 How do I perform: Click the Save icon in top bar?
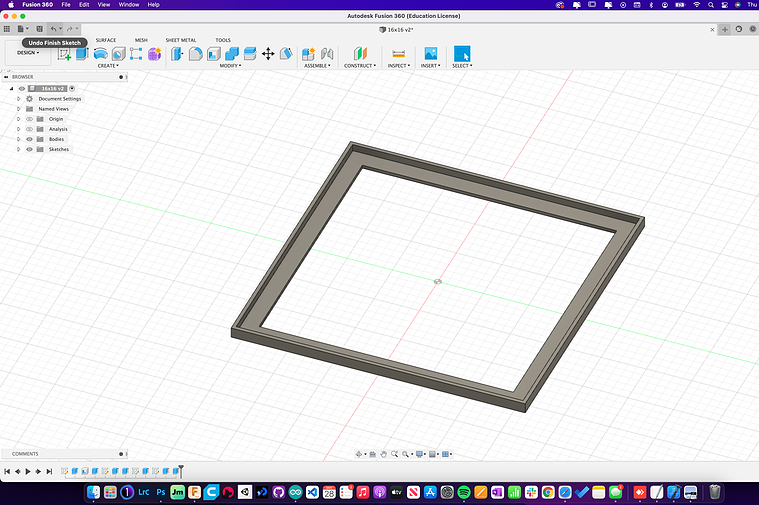[x=40, y=29]
